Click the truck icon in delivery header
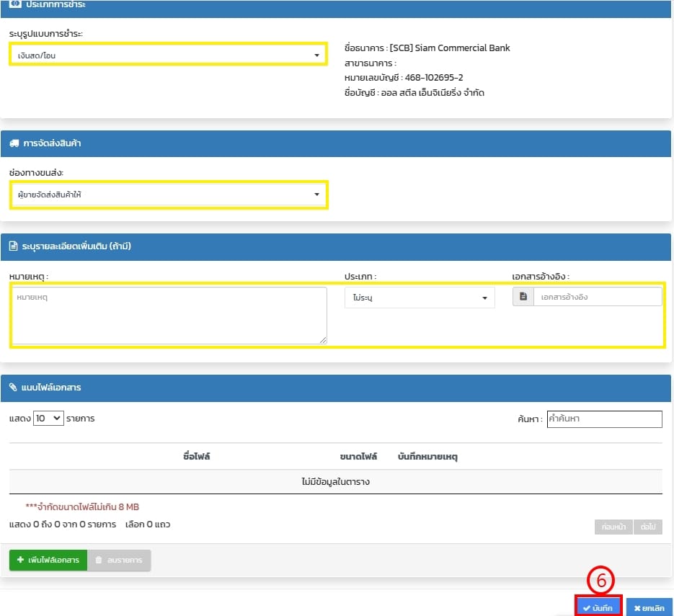The image size is (674, 616). click(x=14, y=143)
